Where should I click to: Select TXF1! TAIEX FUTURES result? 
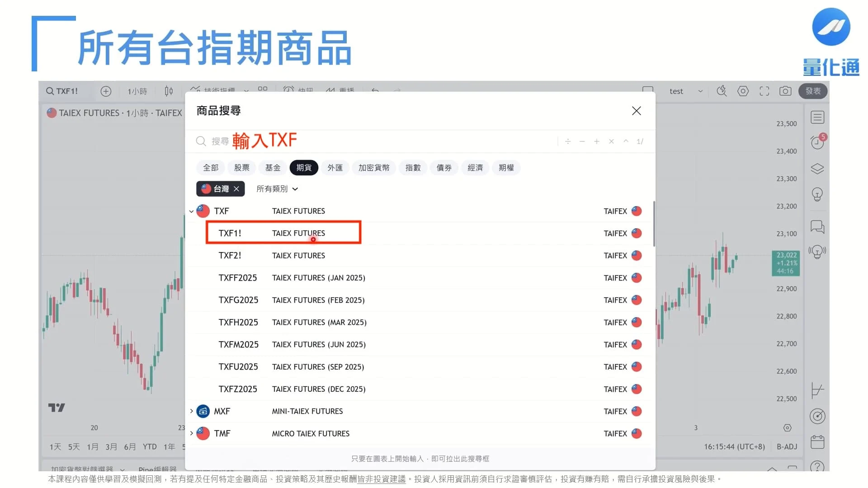click(419, 233)
